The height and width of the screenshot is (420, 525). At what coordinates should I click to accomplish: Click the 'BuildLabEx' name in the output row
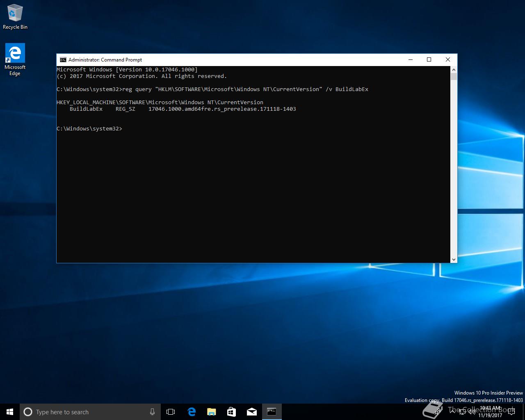[x=86, y=109]
